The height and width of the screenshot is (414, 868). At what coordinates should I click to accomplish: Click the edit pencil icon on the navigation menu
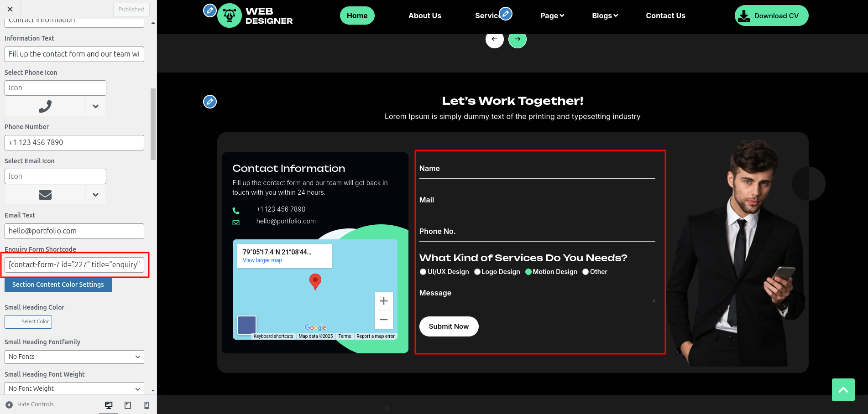point(506,14)
